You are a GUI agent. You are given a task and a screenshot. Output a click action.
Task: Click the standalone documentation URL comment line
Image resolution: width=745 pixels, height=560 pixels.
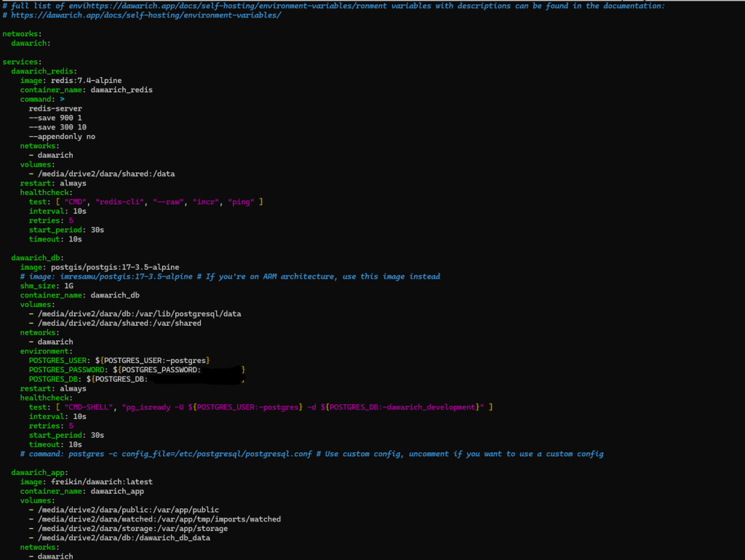pyautogui.click(x=142, y=15)
